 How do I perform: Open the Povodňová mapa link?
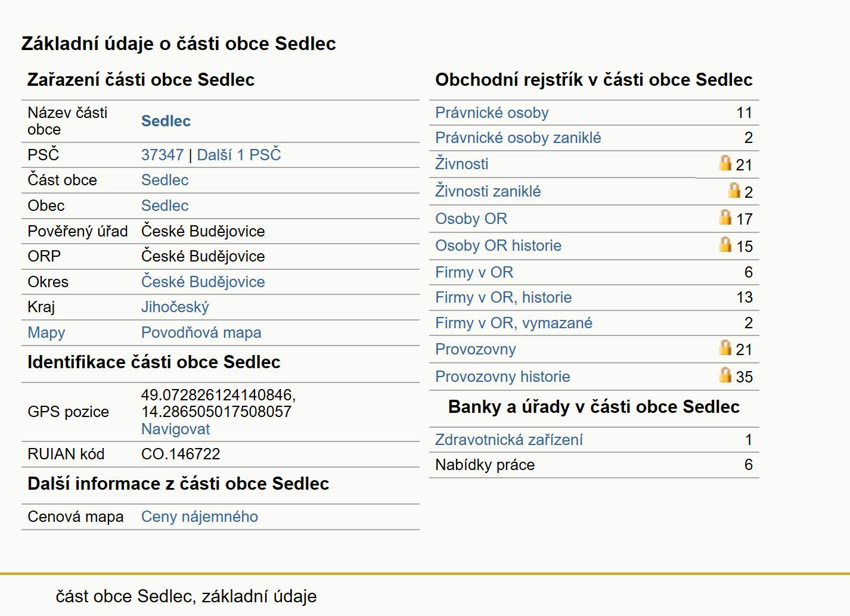click(201, 332)
